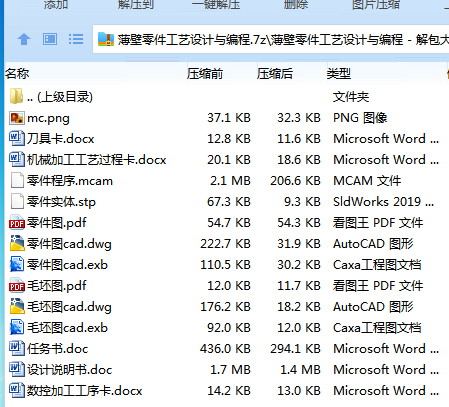Click the 1.4 MB compressed size value
449x407 pixels.
pyautogui.click(x=300, y=370)
